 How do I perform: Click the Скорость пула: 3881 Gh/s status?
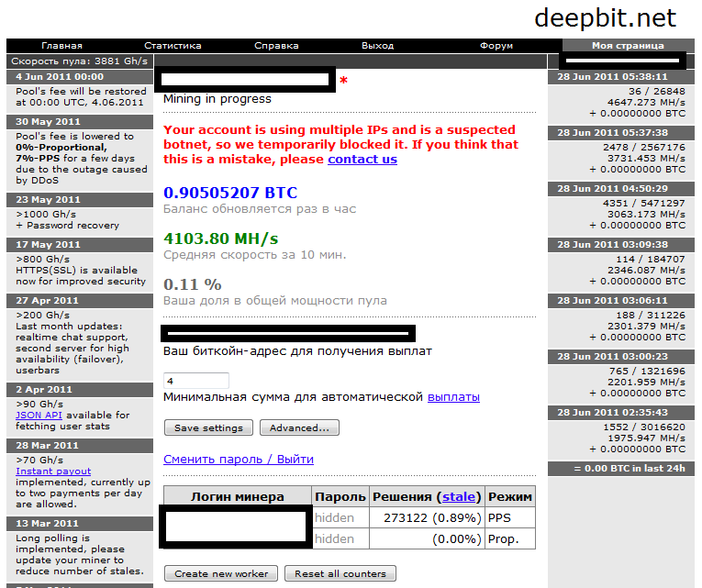click(x=80, y=61)
